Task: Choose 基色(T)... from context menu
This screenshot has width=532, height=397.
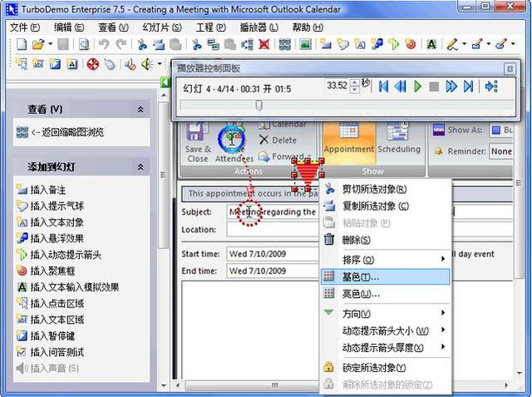Action: pos(385,277)
